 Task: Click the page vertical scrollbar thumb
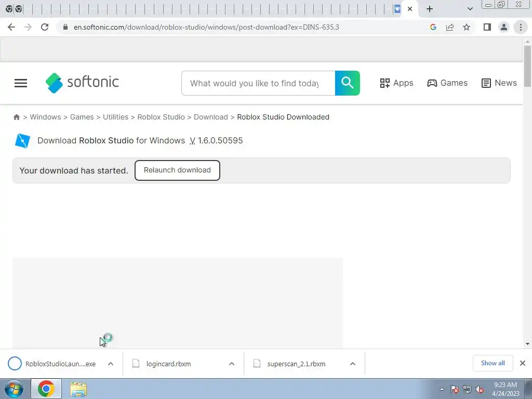(x=527, y=66)
